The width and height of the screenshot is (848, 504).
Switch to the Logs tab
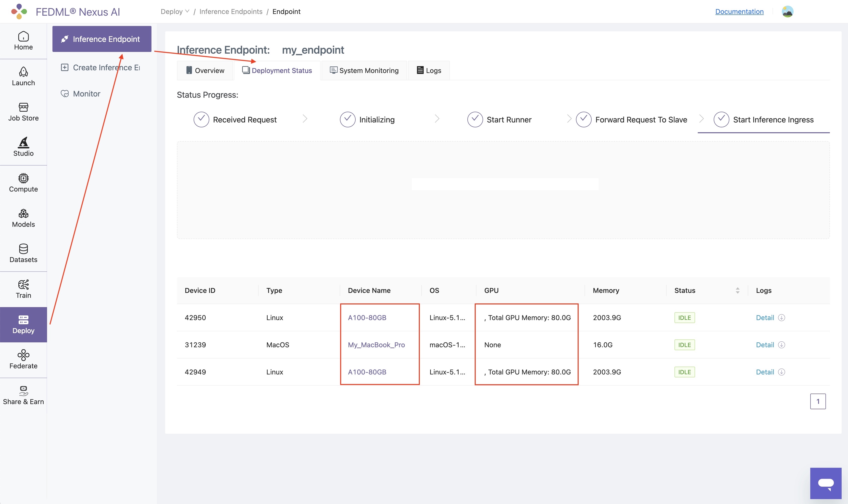point(429,70)
